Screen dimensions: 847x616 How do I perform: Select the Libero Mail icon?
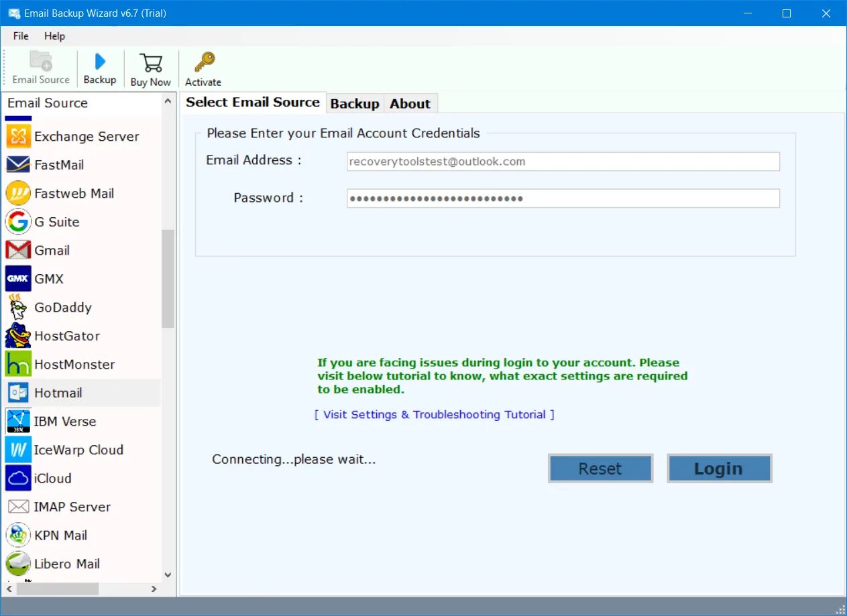pyautogui.click(x=18, y=564)
